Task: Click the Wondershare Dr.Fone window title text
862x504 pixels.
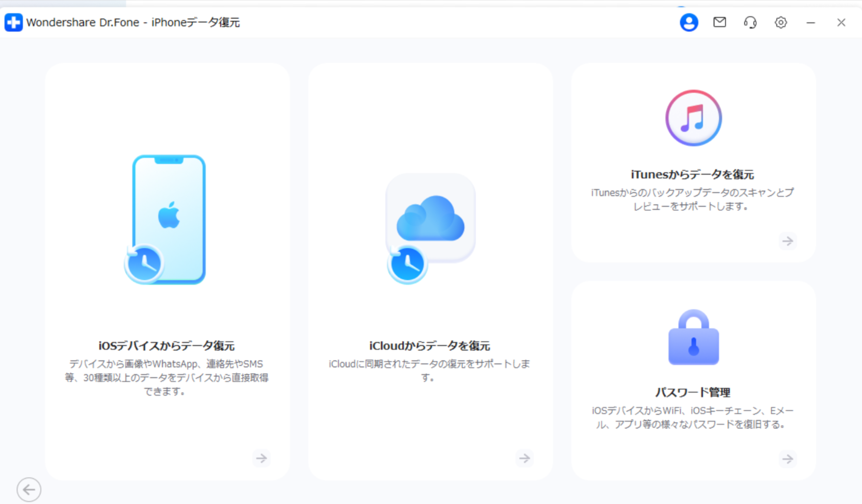Action: tap(133, 22)
